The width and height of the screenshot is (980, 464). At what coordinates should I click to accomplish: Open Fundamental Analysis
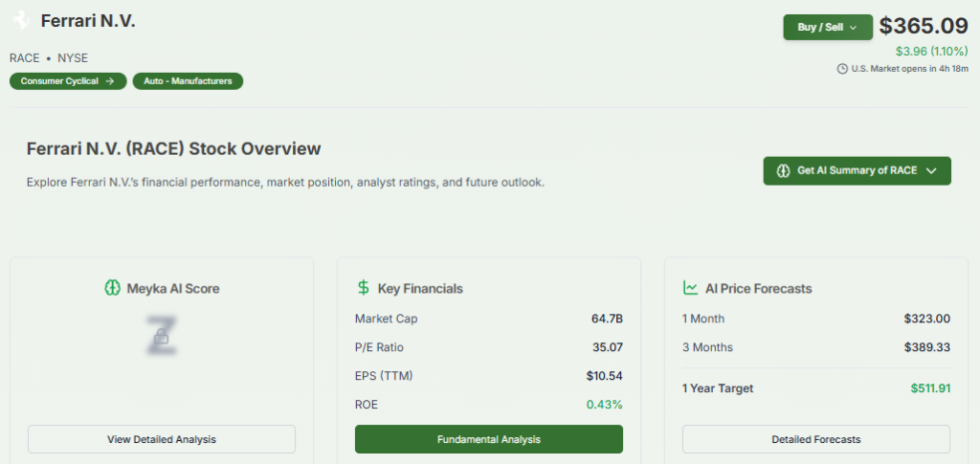coord(489,439)
